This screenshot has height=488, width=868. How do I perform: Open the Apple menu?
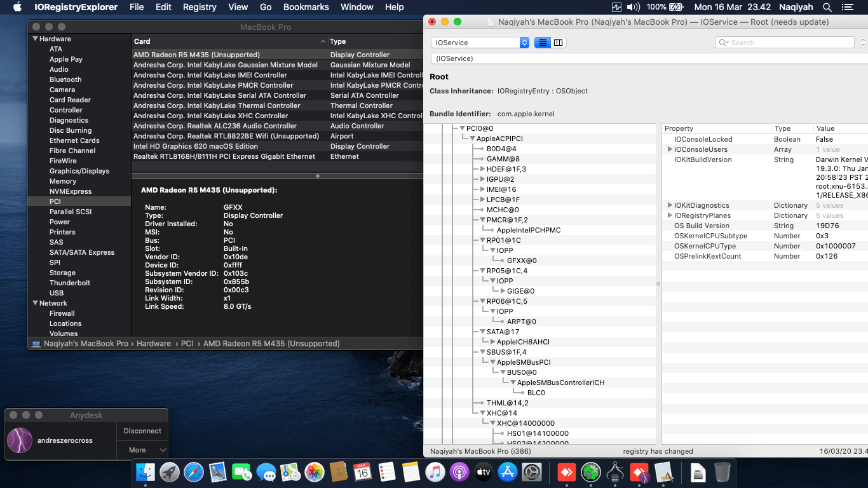17,7
